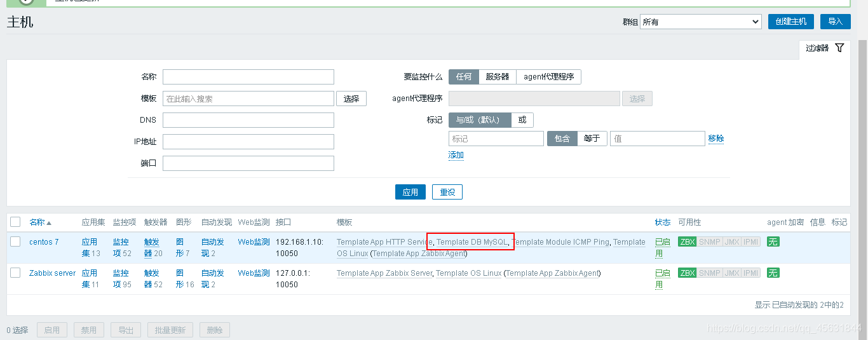Open 自动发现 2 for centos 7
Image resolution: width=868 pixels, height=340 pixels.
(213, 247)
